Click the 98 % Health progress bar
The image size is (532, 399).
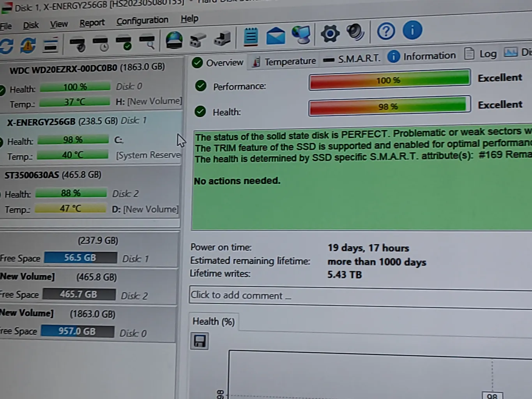click(389, 106)
